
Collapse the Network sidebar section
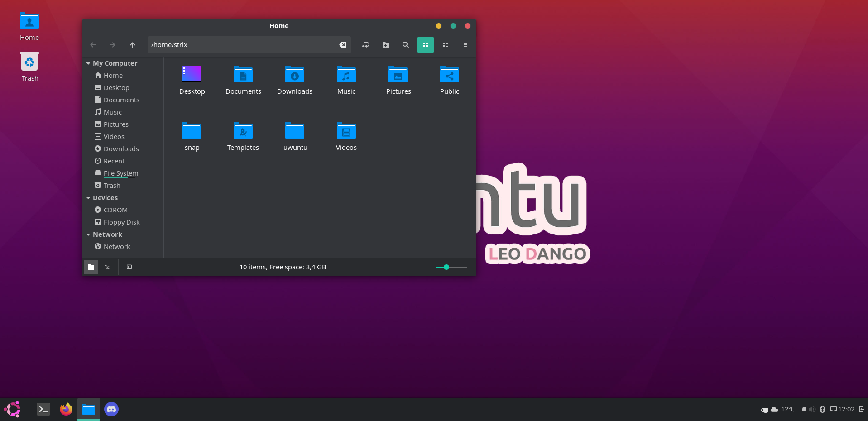(x=88, y=235)
